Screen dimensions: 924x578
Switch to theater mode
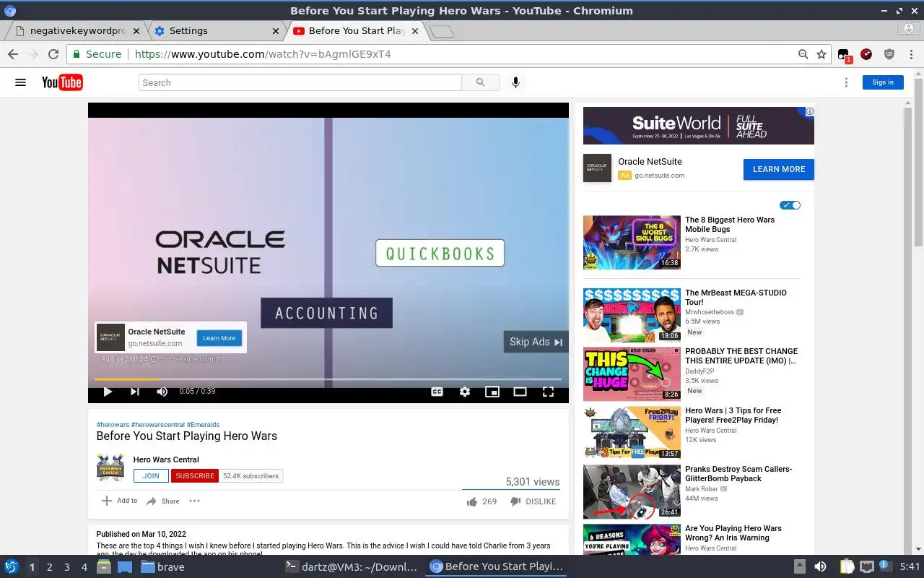(520, 392)
